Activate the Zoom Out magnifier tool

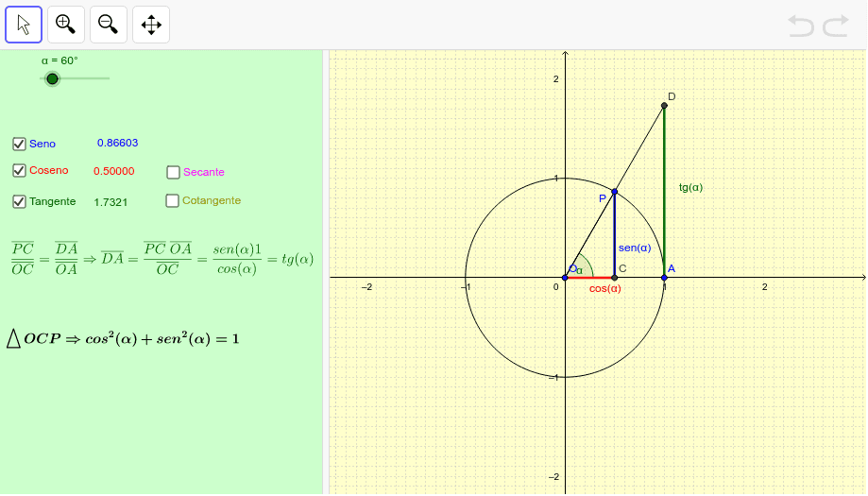[x=109, y=25]
